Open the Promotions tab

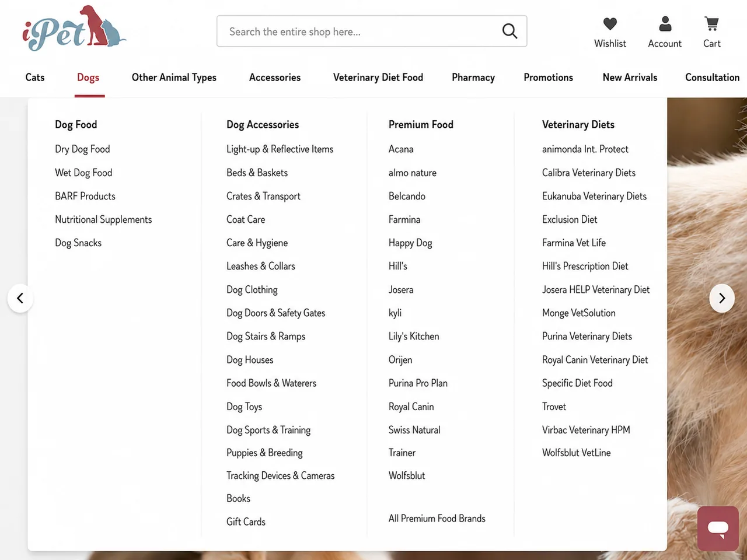(548, 78)
